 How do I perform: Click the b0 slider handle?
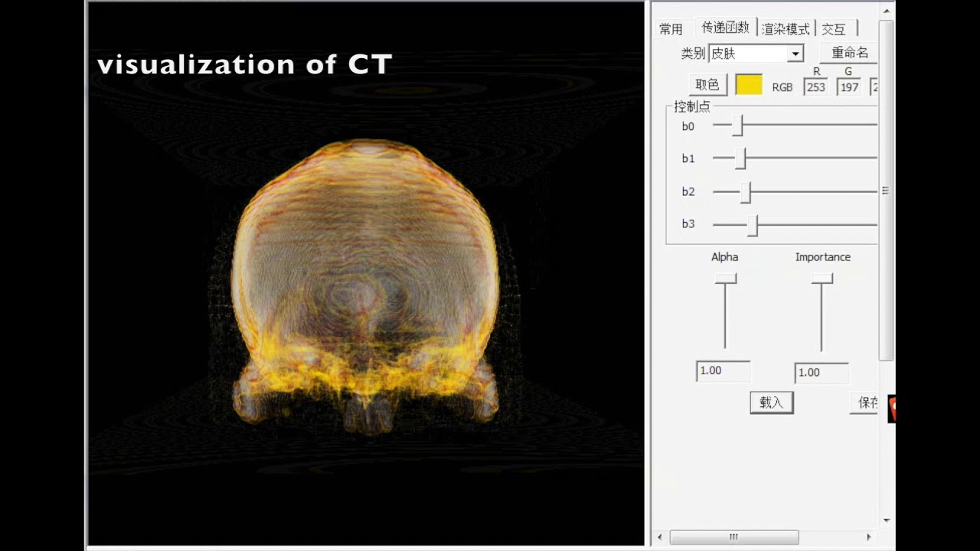[x=737, y=126]
